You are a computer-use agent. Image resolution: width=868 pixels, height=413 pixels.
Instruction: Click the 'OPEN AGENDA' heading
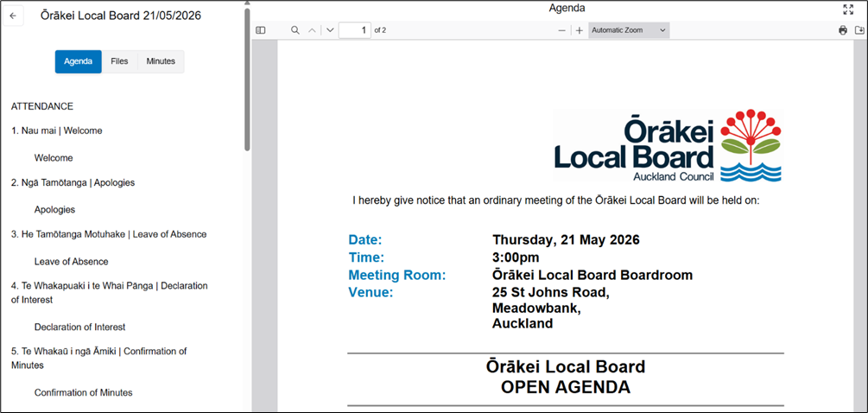pyautogui.click(x=565, y=387)
